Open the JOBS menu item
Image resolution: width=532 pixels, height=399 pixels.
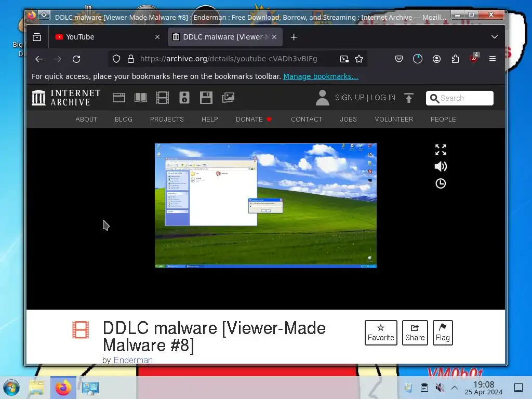pos(349,119)
